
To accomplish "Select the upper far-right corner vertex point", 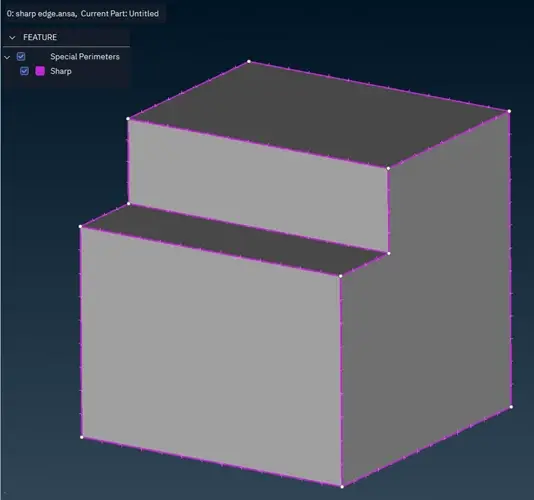I will (x=509, y=111).
